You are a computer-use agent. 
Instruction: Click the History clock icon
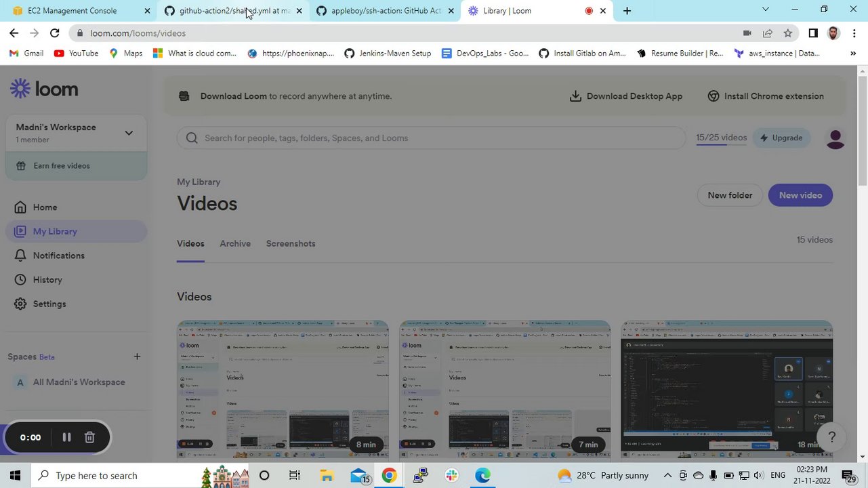(20, 280)
